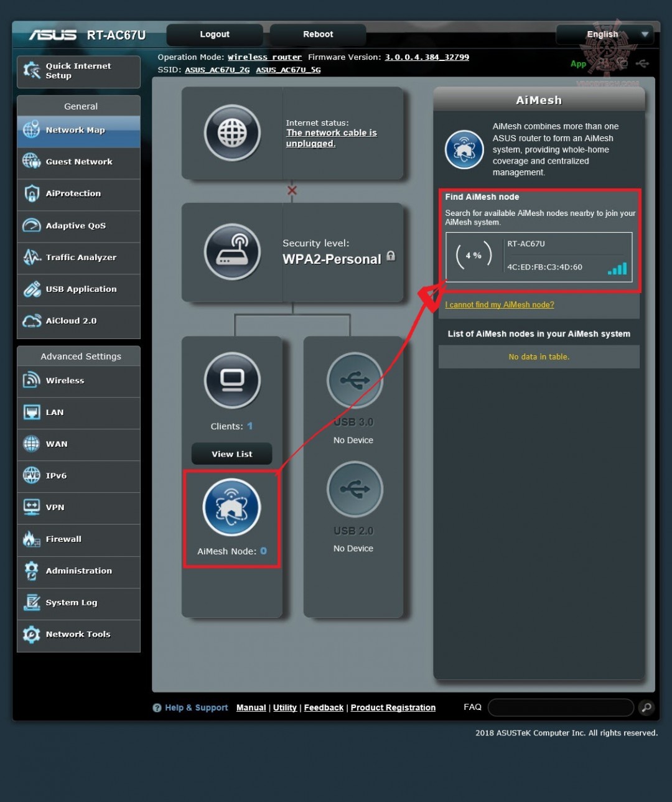
Task: Select the found RT-AC67U AiMesh node
Action: 539,257
